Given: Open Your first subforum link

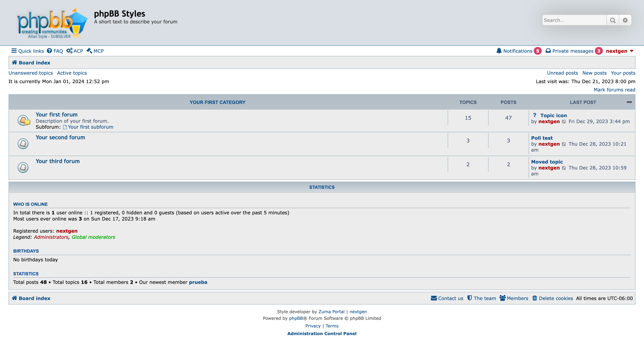Looking at the screenshot, I should coord(91,127).
